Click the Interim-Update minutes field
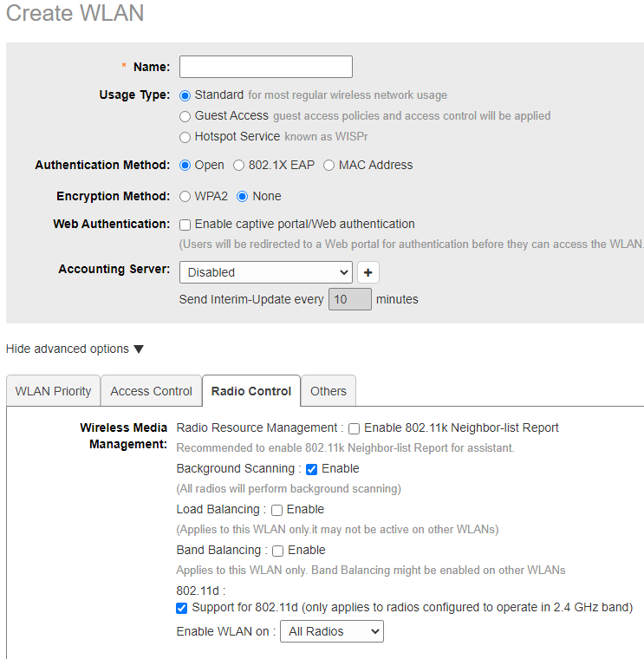 pyautogui.click(x=350, y=299)
